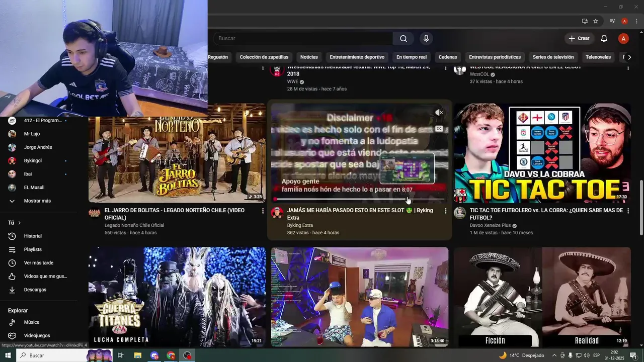Unmute the video preview speaker icon
The image size is (644, 362).
[x=439, y=113]
